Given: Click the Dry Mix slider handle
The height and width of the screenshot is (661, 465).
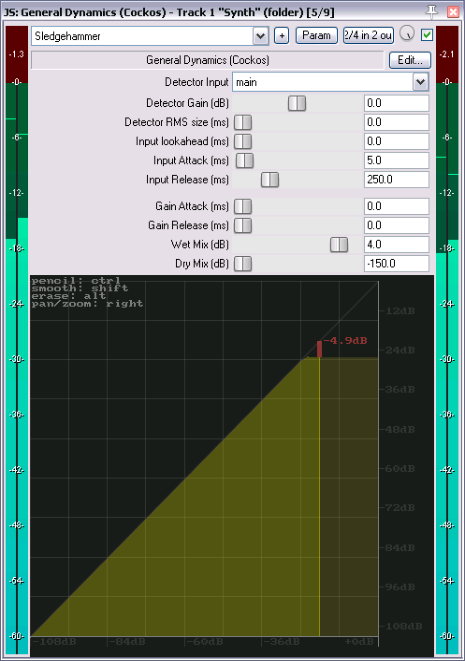Looking at the screenshot, I should pyautogui.click(x=243, y=264).
